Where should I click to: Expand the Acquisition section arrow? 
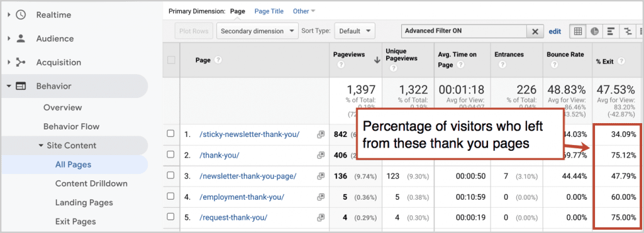click(x=9, y=62)
